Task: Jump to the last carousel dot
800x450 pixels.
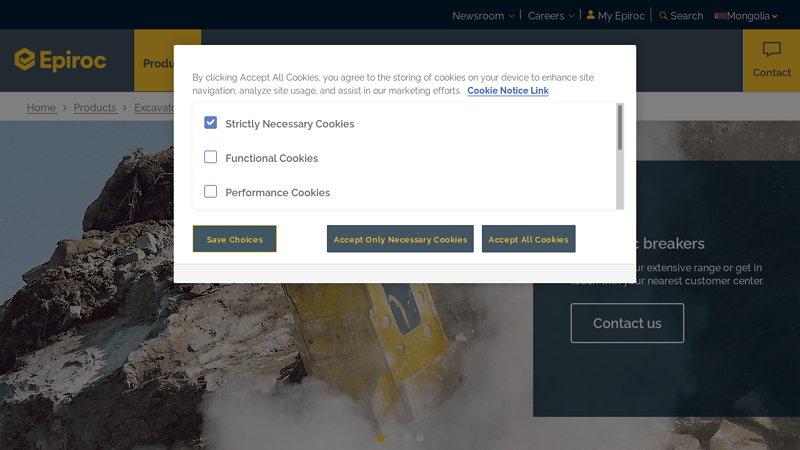Action: coord(420,438)
